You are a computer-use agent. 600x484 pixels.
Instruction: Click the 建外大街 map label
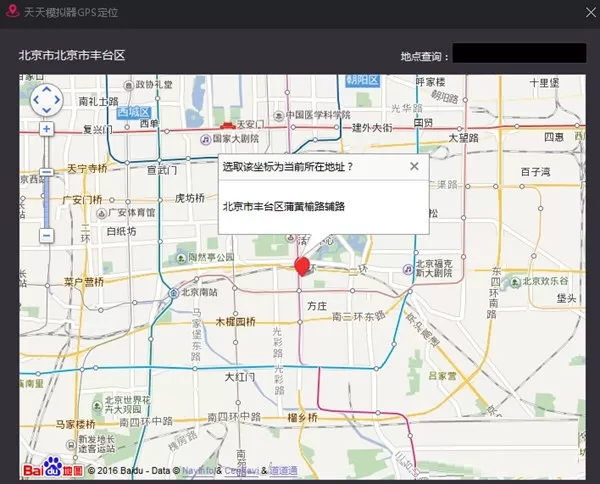[x=372, y=128]
